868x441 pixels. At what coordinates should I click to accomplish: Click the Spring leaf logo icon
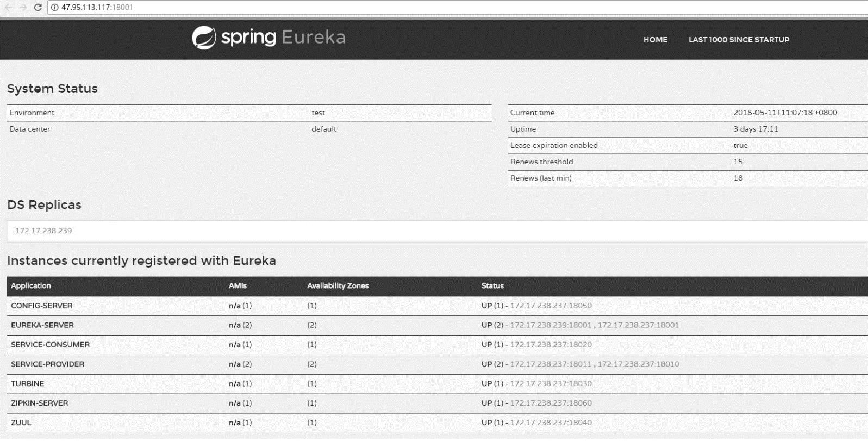click(204, 38)
